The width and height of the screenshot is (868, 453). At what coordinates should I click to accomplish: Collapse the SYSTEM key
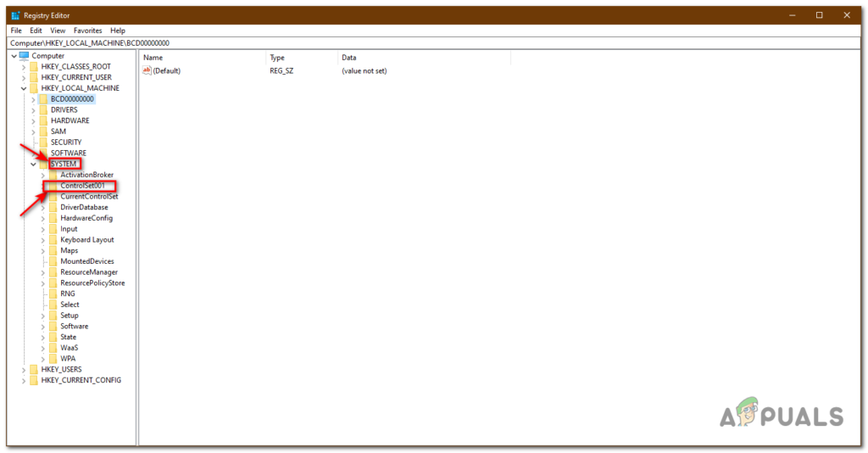(x=34, y=164)
